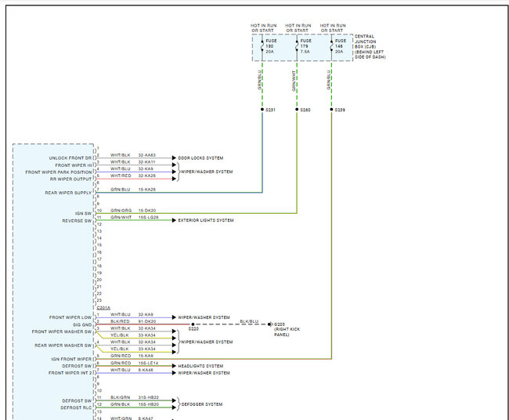Click circuit code '15S-LG28'
Viewport: 509px width, 420px height.
point(148,217)
